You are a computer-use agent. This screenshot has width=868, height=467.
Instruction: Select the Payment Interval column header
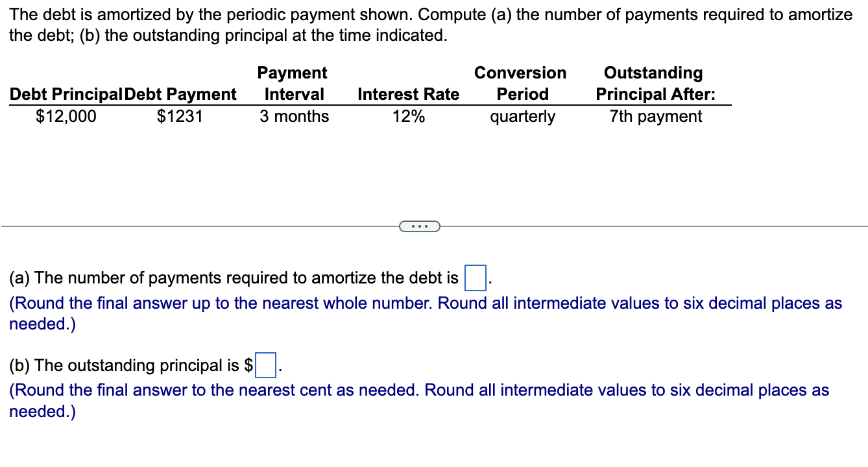[293, 83]
